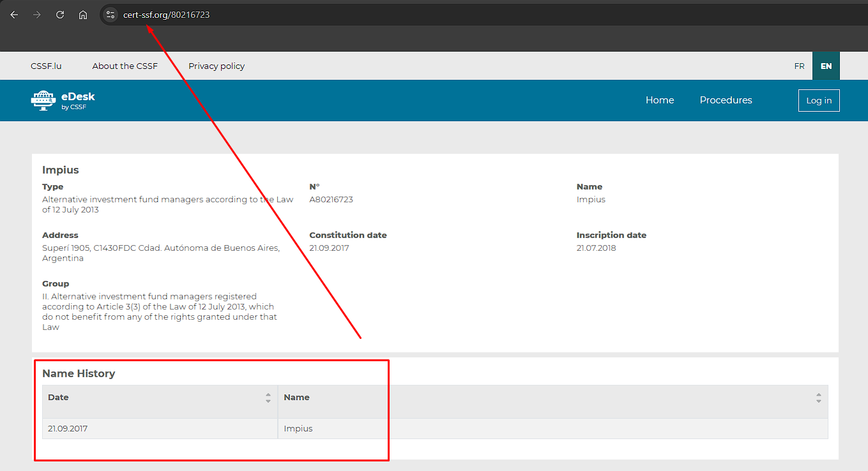The width and height of the screenshot is (868, 471).
Task: Select date 21.09.2017 in Name History table
Action: coord(68,428)
